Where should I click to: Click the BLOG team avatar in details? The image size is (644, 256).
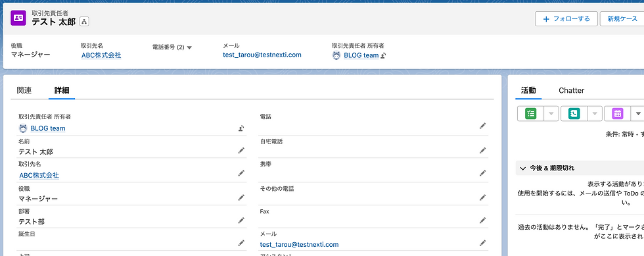(x=23, y=128)
